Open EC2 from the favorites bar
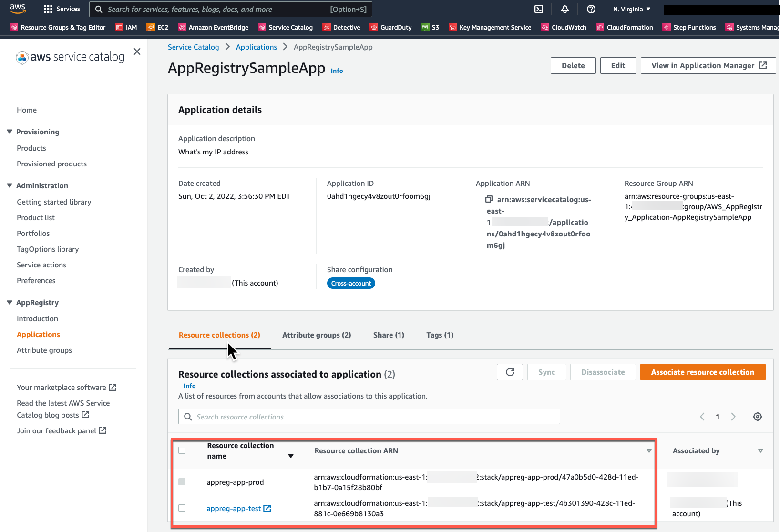Image resolution: width=780 pixels, height=532 pixels. click(157, 27)
